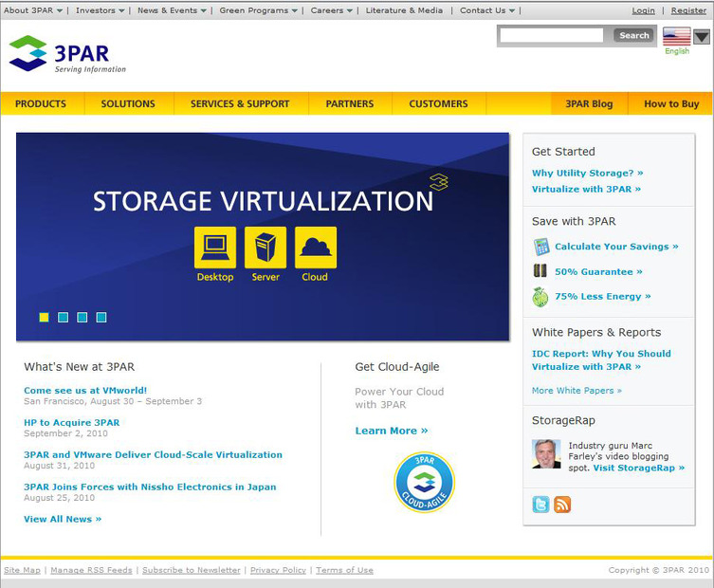Click the Login link
This screenshot has height=588, width=714.
(643, 10)
